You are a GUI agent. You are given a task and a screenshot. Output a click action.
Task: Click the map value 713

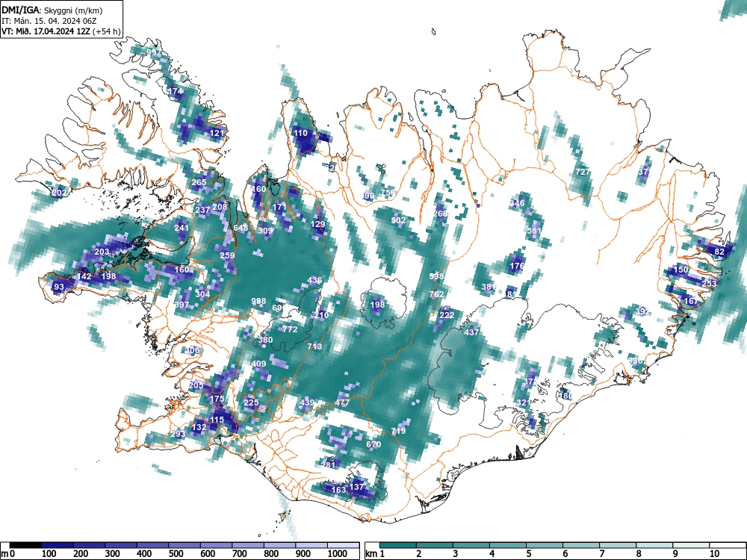[314, 346]
